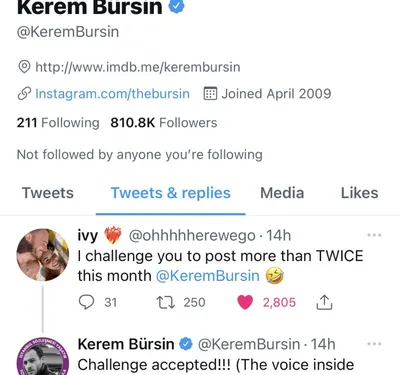Viewport: 400px width, 375px height.
Task: Click the verified badge beside the profile name
Action: pos(177,6)
